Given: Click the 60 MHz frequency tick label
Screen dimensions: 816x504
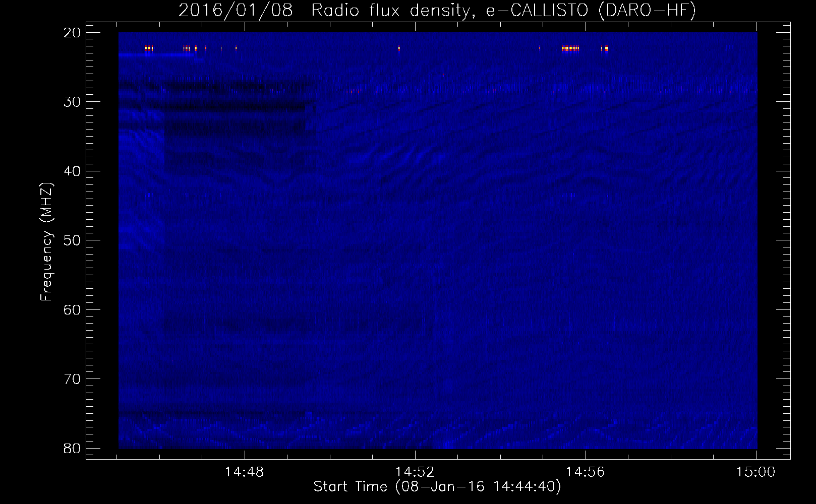Looking at the screenshot, I should click(x=72, y=310).
